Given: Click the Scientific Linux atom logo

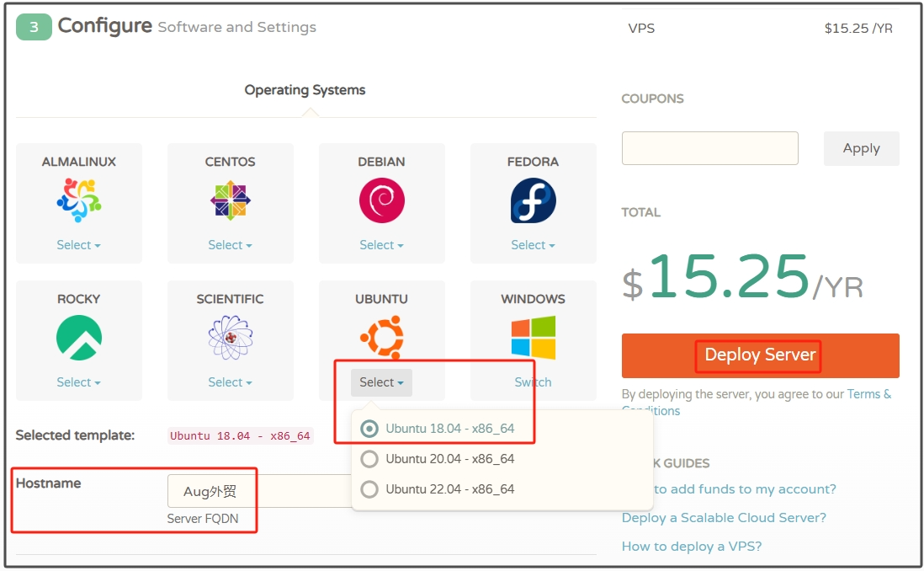Looking at the screenshot, I should pos(231,338).
